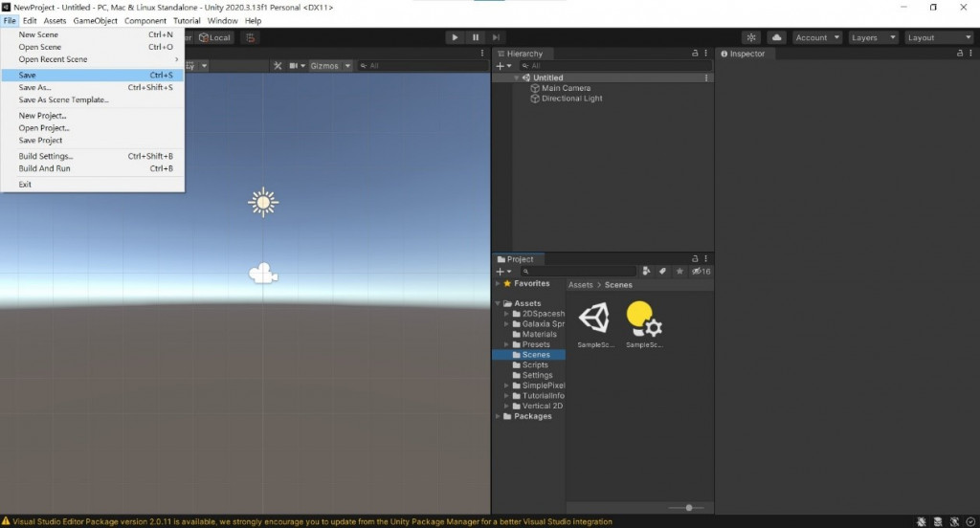980x528 pixels.
Task: Toggle the Inspector panel lock icon
Action: click(x=959, y=54)
